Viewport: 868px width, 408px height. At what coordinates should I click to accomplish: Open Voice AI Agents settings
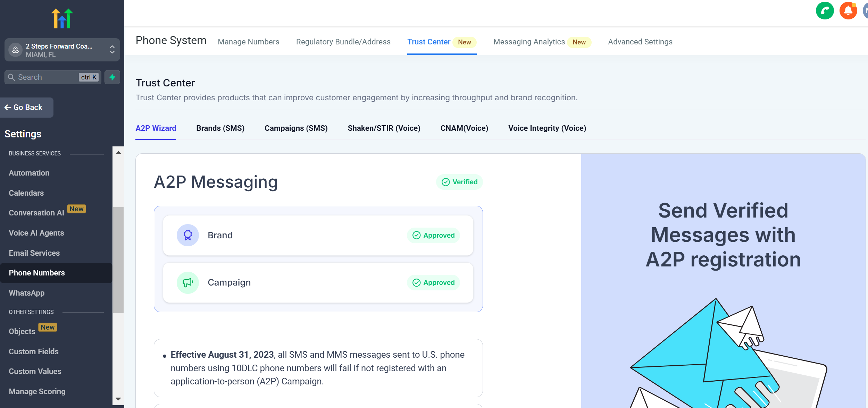pos(36,233)
